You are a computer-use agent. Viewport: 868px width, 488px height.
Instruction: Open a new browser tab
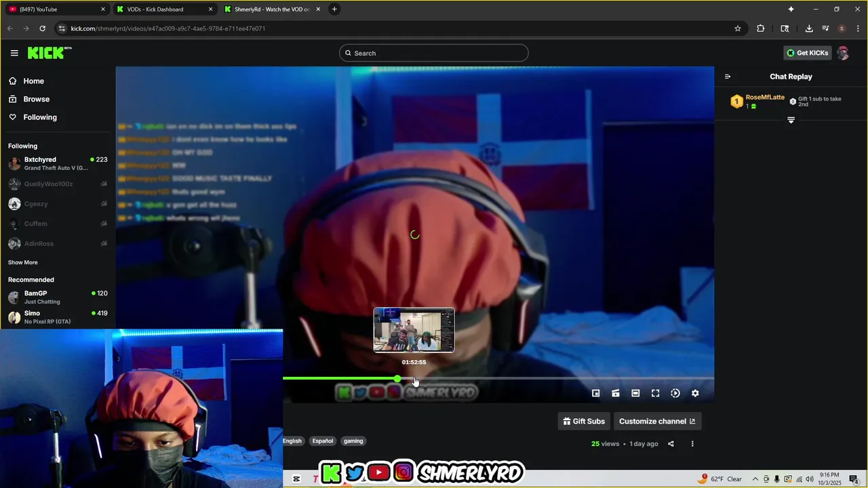pos(334,9)
